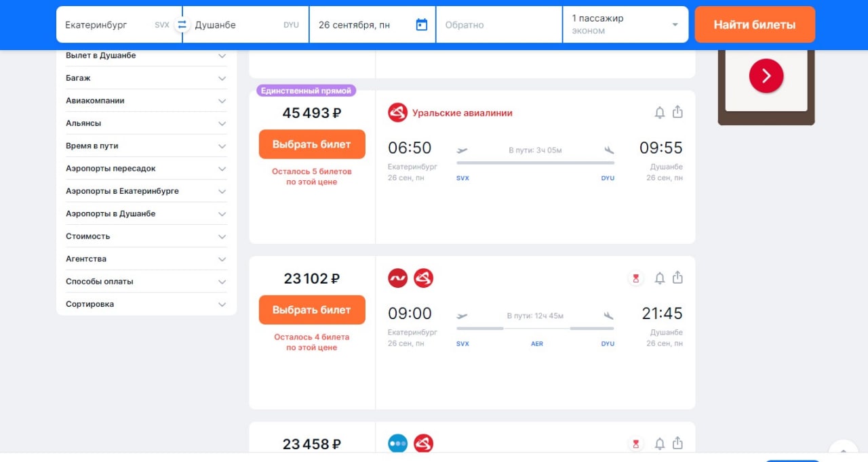Expand the Сортировка section
This screenshot has height=462, width=868.
coord(146,304)
